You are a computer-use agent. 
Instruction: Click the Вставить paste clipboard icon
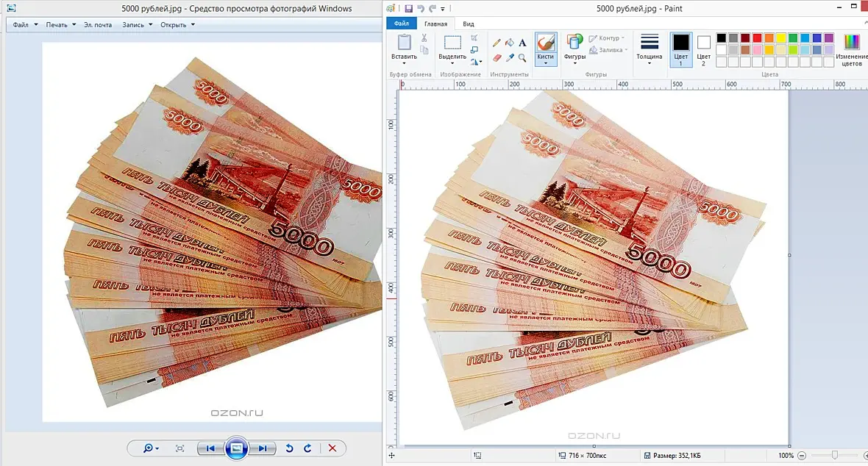click(x=404, y=43)
